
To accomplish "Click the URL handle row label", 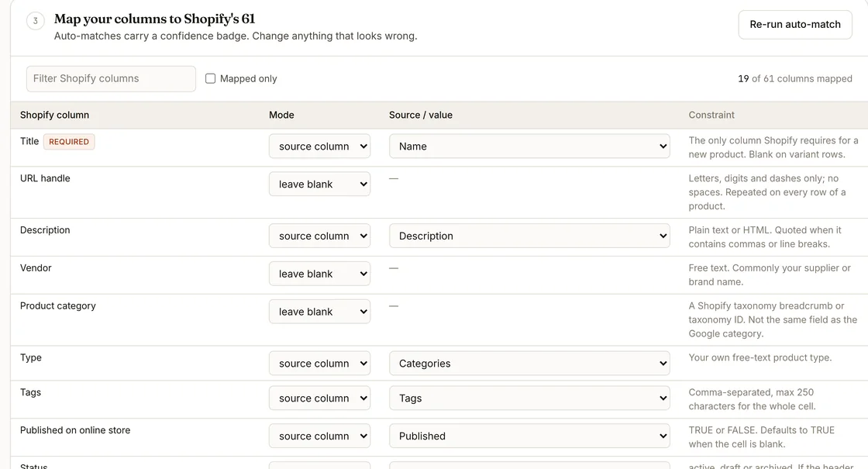I will pos(45,178).
